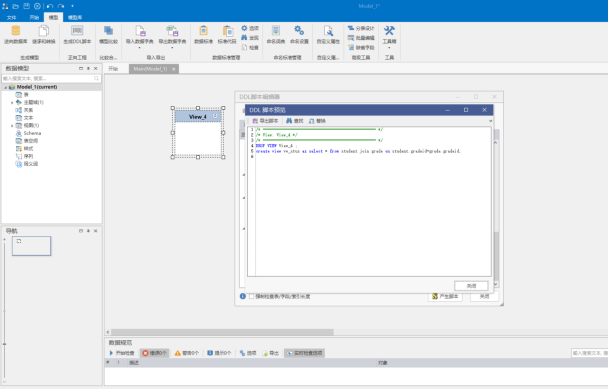Click replace (替换) in DDL preview toolbar
The image size is (609, 389).
[317, 121]
